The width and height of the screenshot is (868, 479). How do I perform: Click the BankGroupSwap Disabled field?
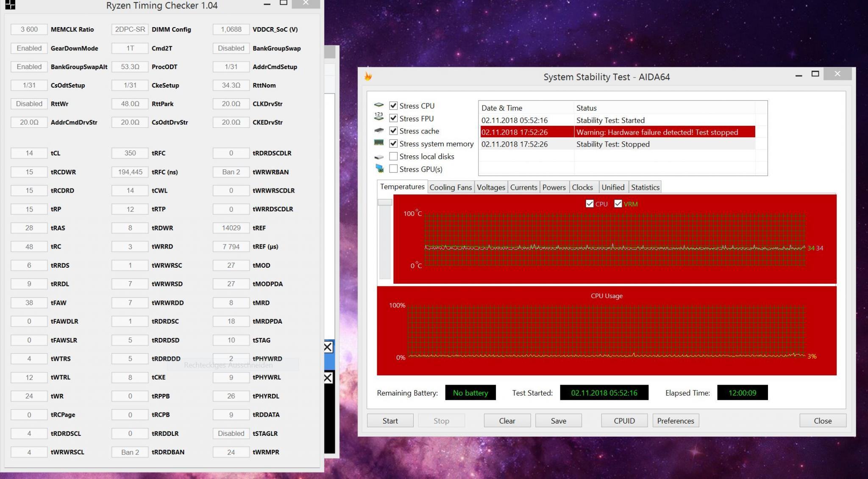231,48
